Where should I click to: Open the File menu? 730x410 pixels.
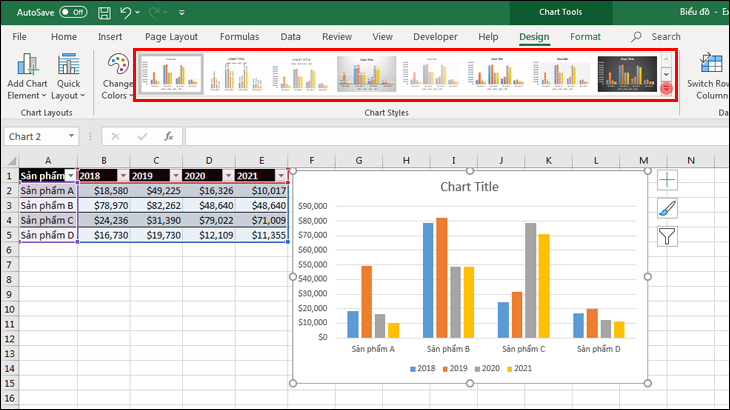pyautogui.click(x=19, y=37)
